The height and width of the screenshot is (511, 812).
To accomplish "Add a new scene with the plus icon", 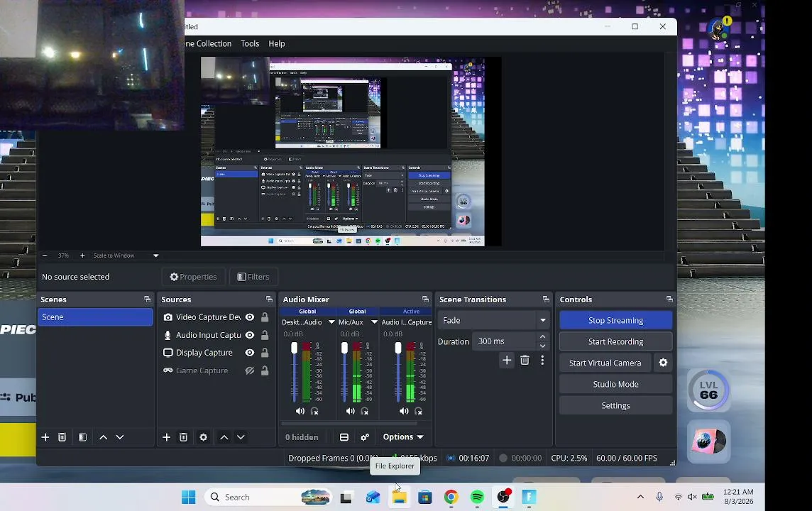I will pos(45,437).
